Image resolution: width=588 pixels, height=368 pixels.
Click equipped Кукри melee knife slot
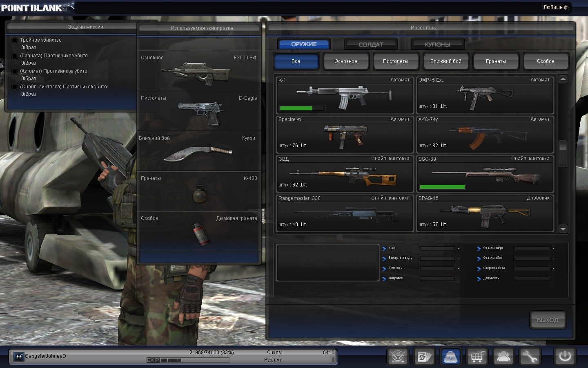[199, 151]
